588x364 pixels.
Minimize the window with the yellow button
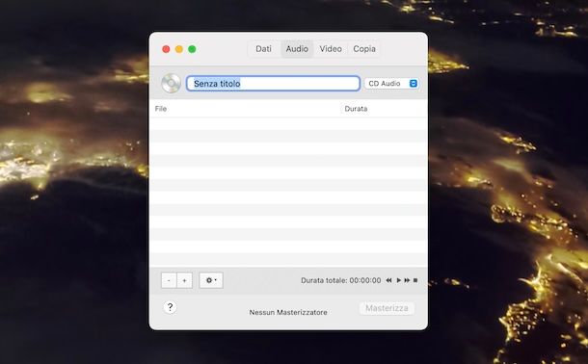pyautogui.click(x=179, y=49)
